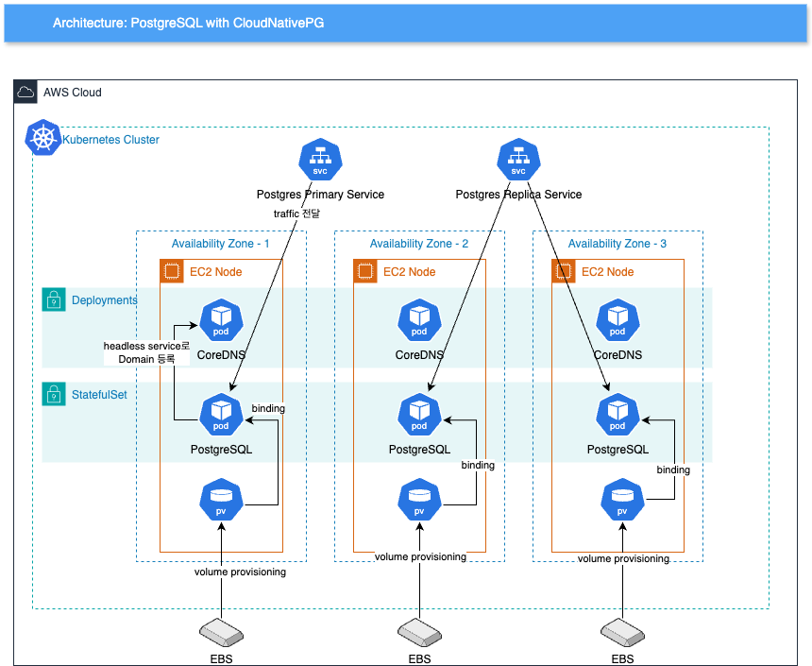This screenshot has height=666, width=812.
Task: Select 'volume provisioning' label under Zone 2
Action: tap(420, 556)
